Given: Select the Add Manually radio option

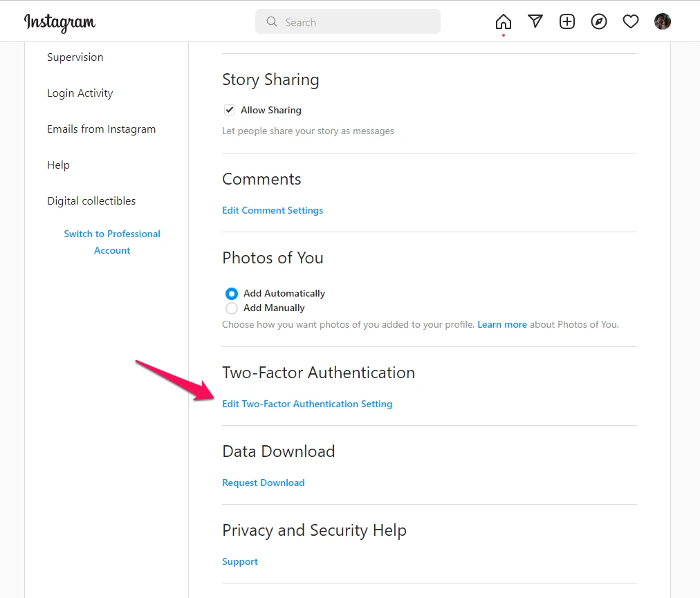Looking at the screenshot, I should [232, 308].
